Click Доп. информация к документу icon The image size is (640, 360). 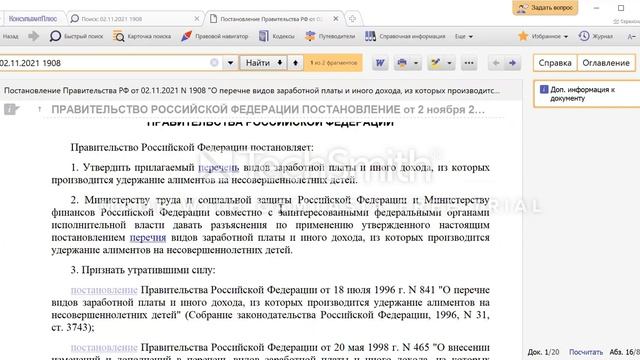click(x=544, y=89)
